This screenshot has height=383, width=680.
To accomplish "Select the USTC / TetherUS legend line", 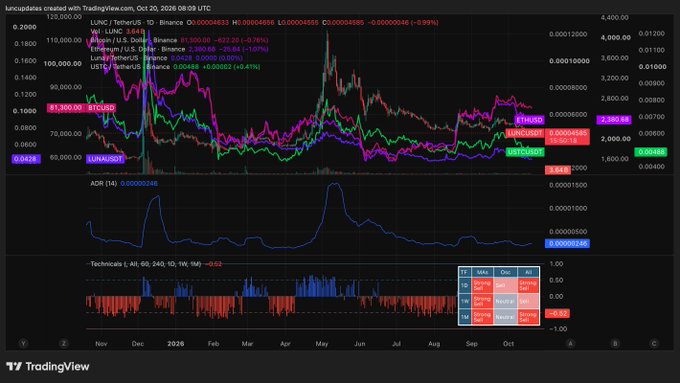I will (x=175, y=67).
